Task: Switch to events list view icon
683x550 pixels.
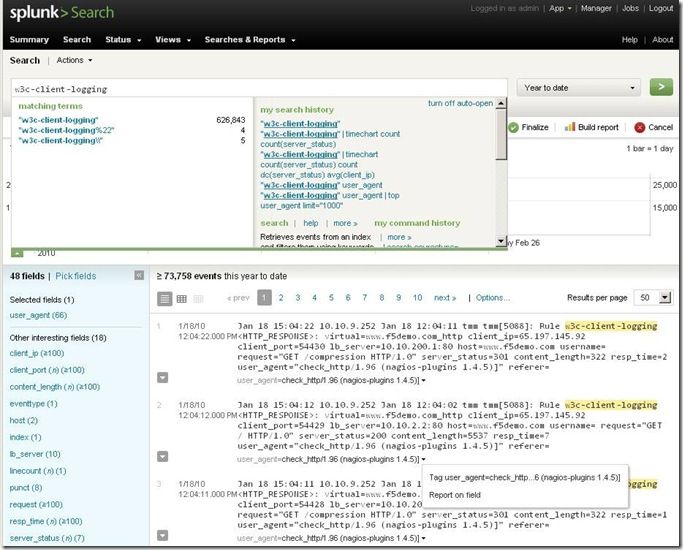Action: pyautogui.click(x=165, y=298)
